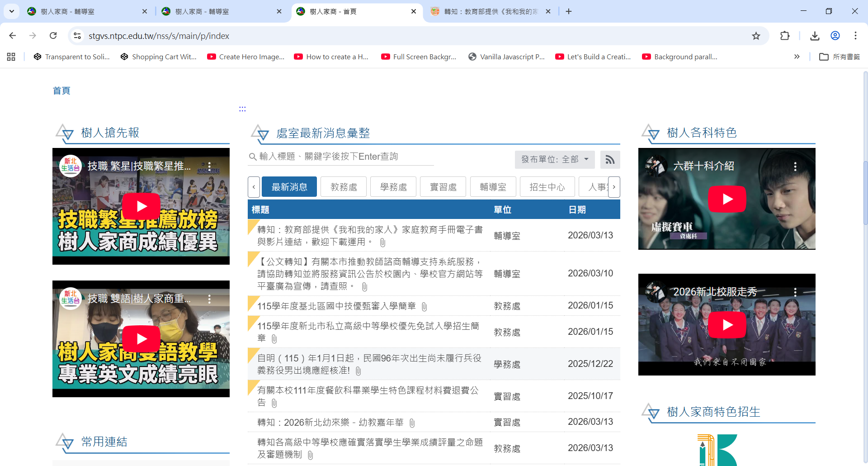Click the apps grid icon in bookmarks bar

11,57
